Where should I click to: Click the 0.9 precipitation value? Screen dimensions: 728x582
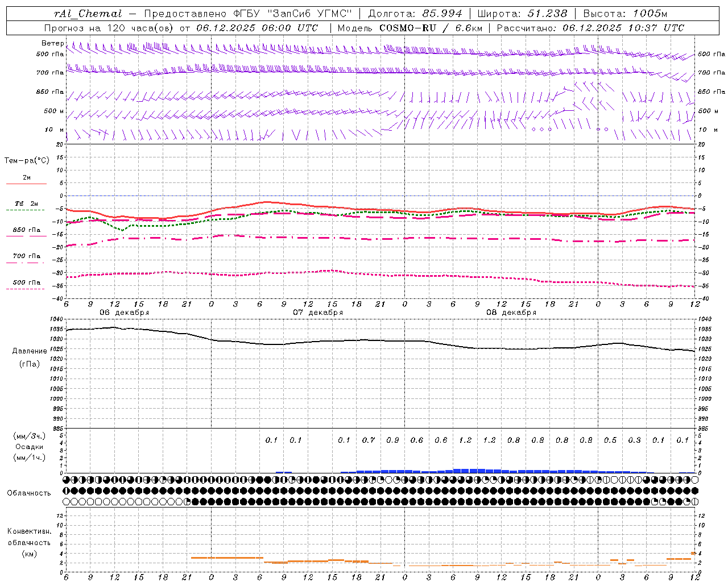click(392, 440)
